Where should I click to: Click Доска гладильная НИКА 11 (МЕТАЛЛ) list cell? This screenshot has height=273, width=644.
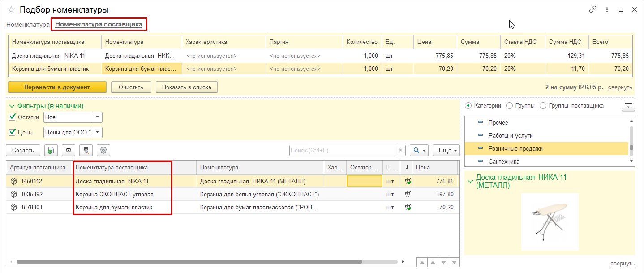click(253, 181)
